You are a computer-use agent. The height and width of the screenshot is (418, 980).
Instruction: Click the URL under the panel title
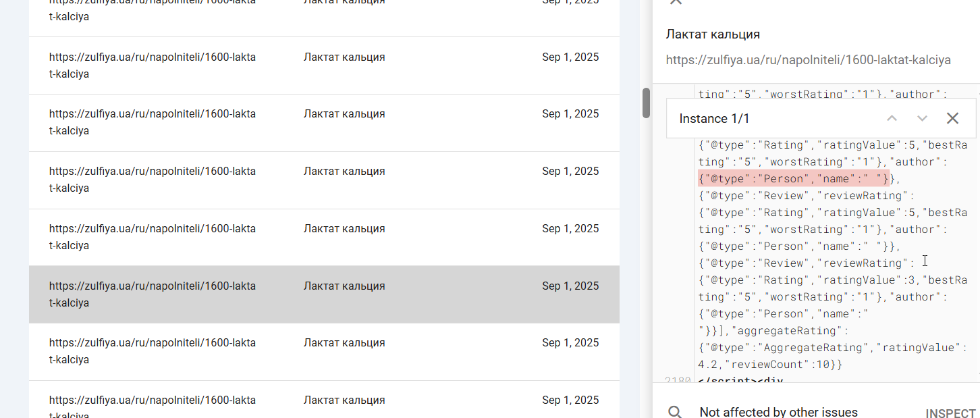tap(808, 60)
